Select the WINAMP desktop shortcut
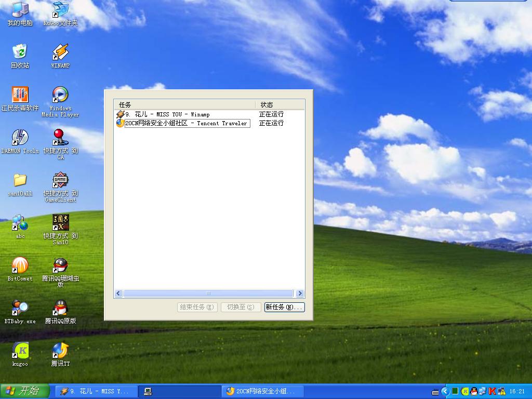Image resolution: width=532 pixels, height=399 pixels. 60,56
